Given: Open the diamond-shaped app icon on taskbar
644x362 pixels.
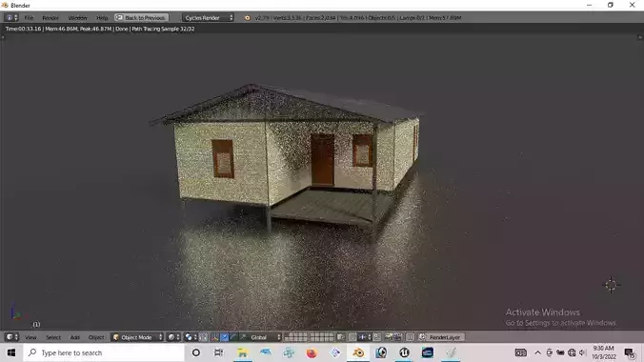Looking at the screenshot, I should point(335,352).
